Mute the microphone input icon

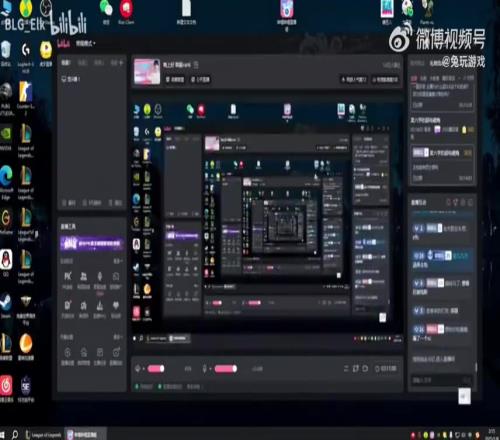(x=205, y=369)
